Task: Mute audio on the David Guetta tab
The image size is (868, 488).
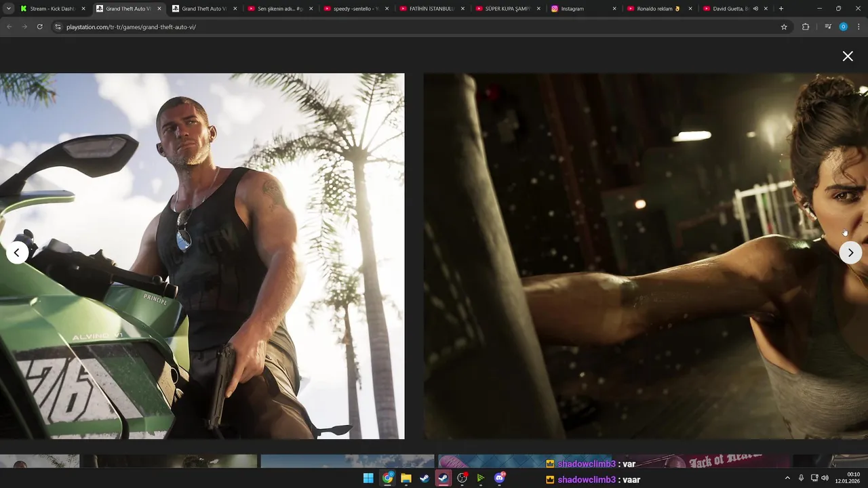Action: [755, 9]
